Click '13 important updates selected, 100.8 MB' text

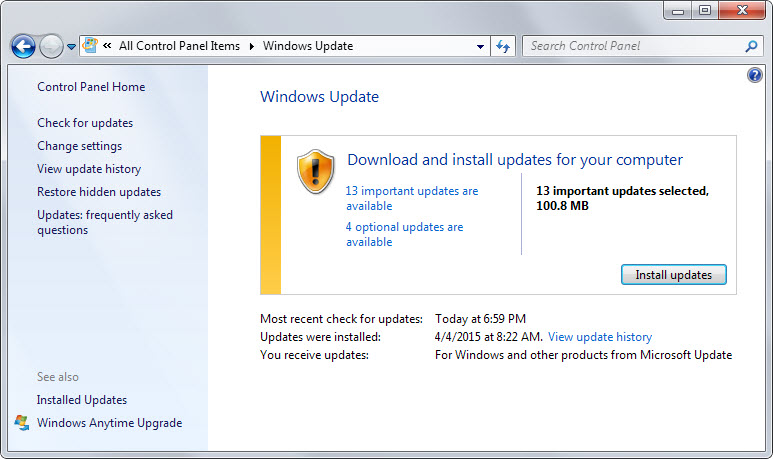tap(623, 198)
